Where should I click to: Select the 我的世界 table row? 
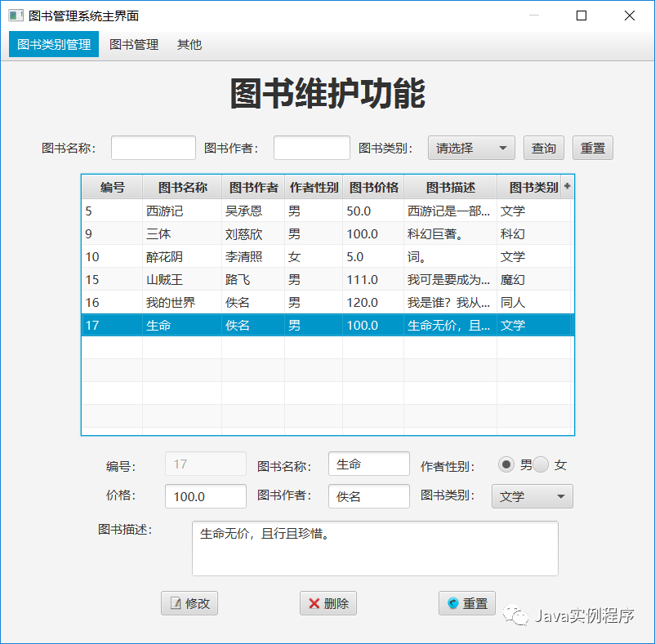point(328,302)
